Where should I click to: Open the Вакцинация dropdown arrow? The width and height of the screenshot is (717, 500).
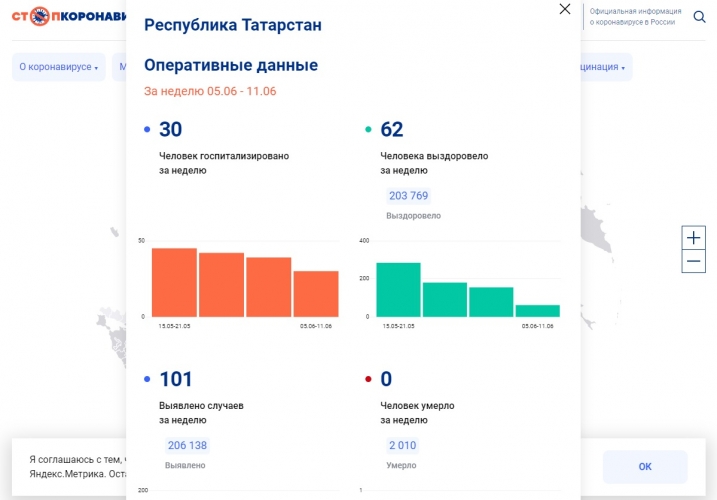[623, 69]
